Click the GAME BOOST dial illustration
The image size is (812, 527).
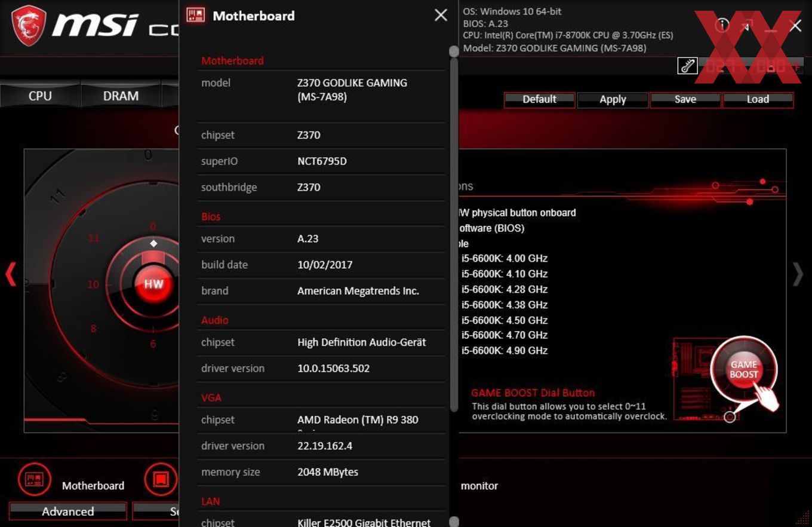click(744, 369)
